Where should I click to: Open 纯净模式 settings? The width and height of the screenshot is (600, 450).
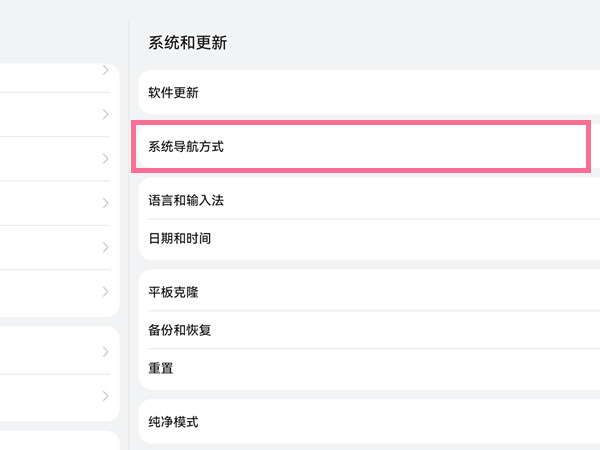click(173, 422)
